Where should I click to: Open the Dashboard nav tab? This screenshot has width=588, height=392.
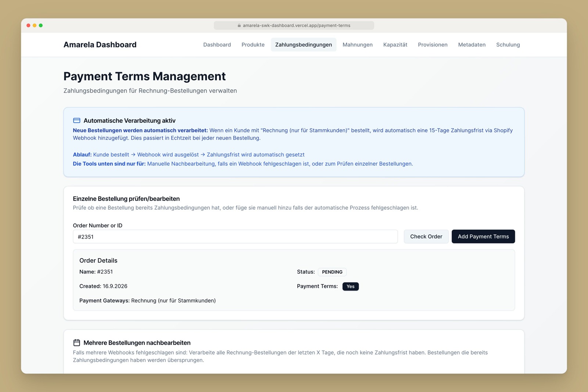point(217,45)
